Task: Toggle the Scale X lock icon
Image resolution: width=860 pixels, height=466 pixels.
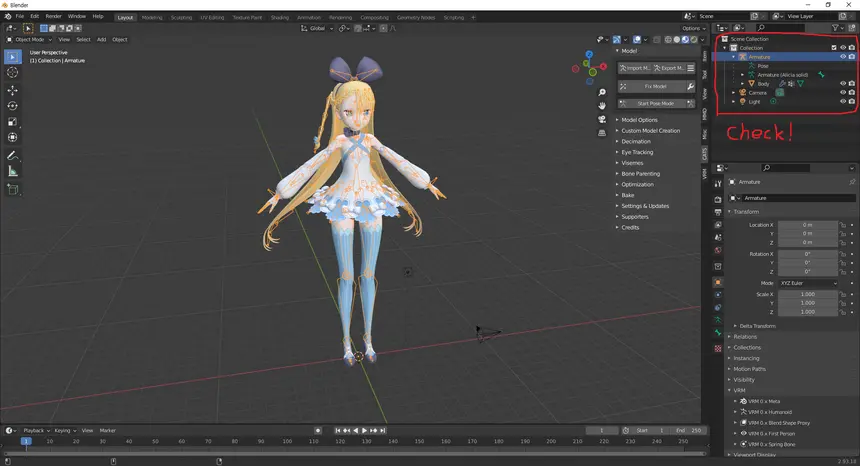Action: [x=843, y=294]
